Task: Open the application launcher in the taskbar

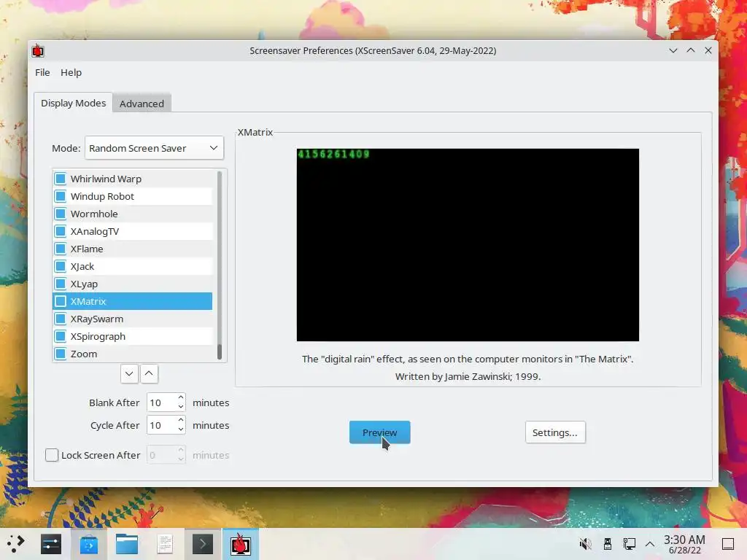Action: tap(16, 544)
